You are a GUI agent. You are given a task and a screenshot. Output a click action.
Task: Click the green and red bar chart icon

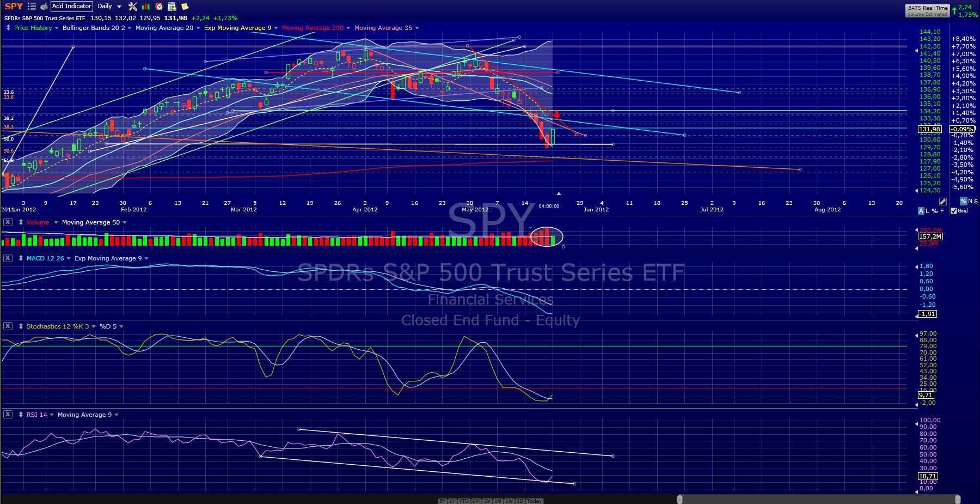(x=145, y=7)
